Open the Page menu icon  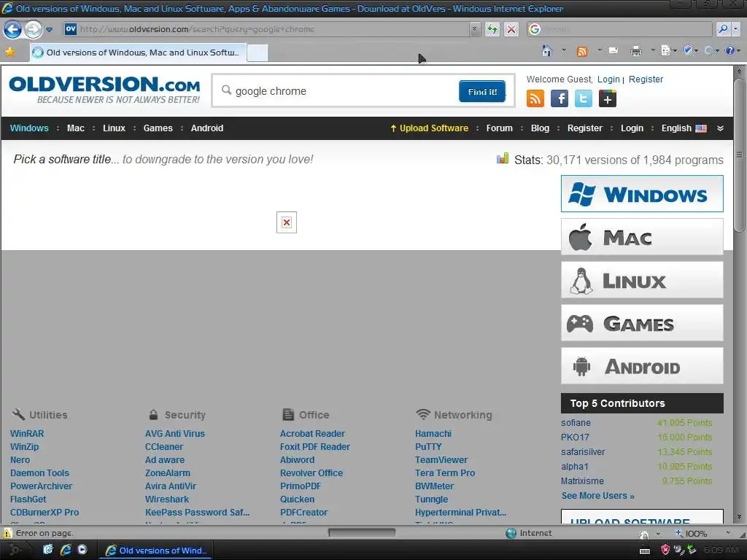(x=667, y=50)
